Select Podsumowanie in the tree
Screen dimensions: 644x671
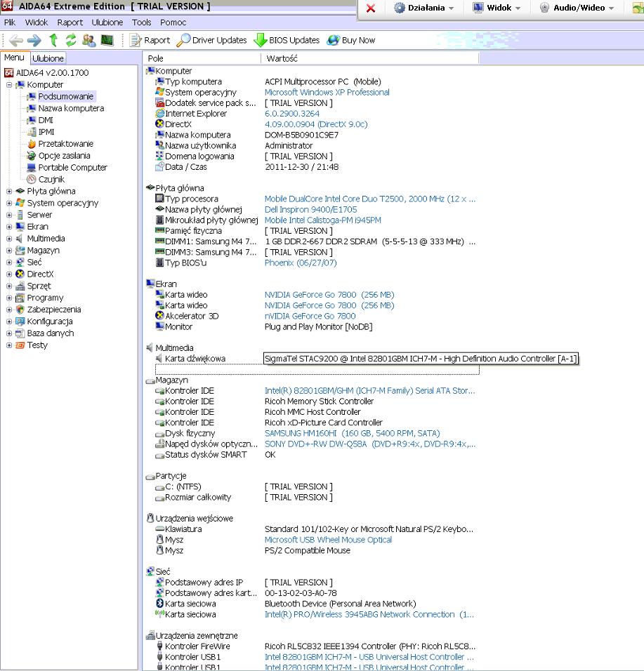coord(65,96)
